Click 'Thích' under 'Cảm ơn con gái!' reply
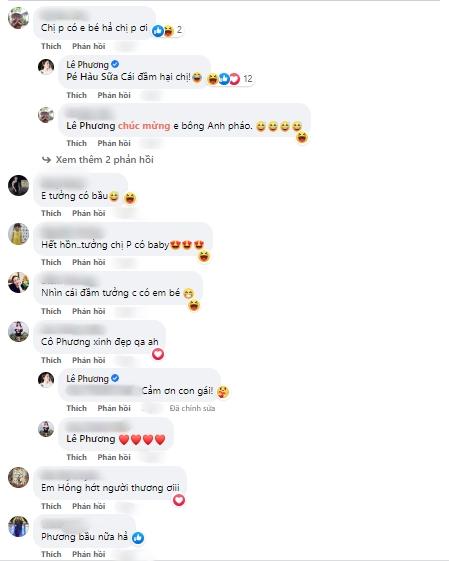This screenshot has height=561, width=449. pyautogui.click(x=77, y=408)
